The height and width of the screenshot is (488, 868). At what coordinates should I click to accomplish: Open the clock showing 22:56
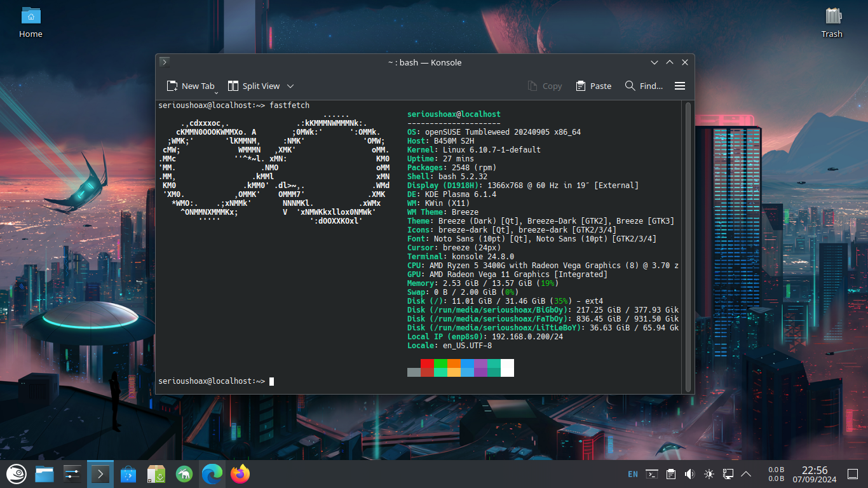(814, 474)
